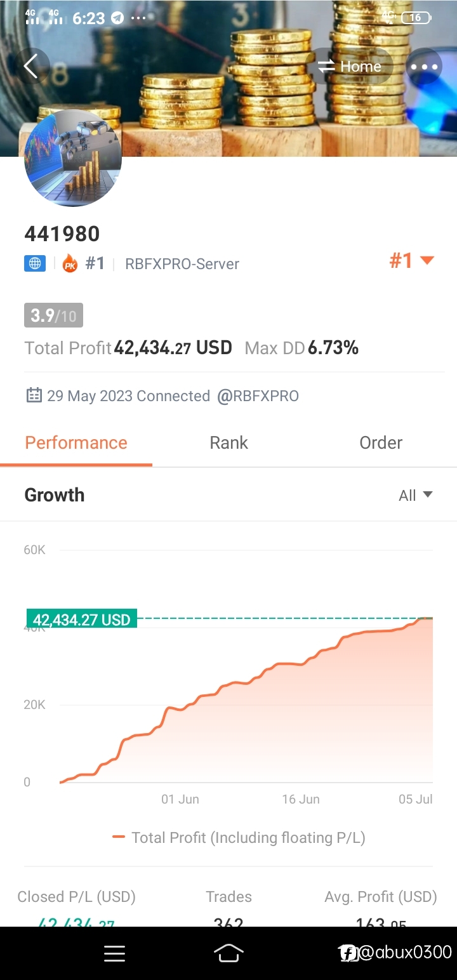The height and width of the screenshot is (980, 457).
Task: Switch to the Rank tab
Action: pyautogui.click(x=228, y=443)
